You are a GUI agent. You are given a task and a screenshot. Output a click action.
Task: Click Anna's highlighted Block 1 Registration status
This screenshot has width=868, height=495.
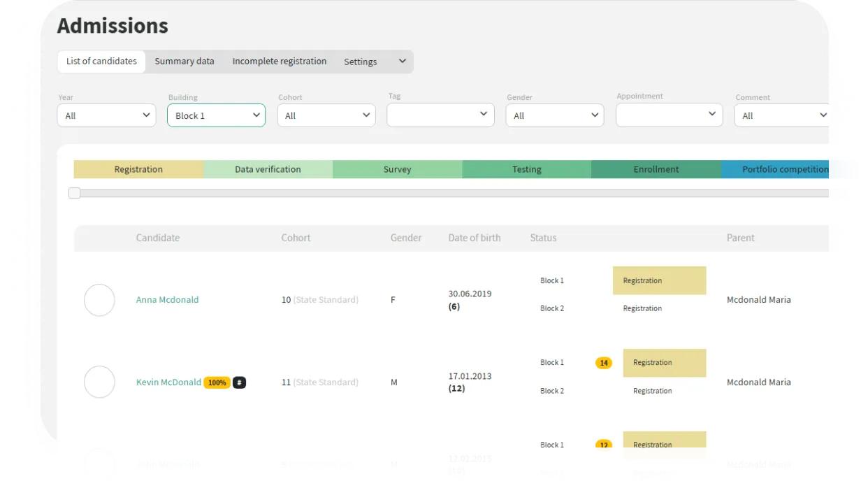coord(659,280)
